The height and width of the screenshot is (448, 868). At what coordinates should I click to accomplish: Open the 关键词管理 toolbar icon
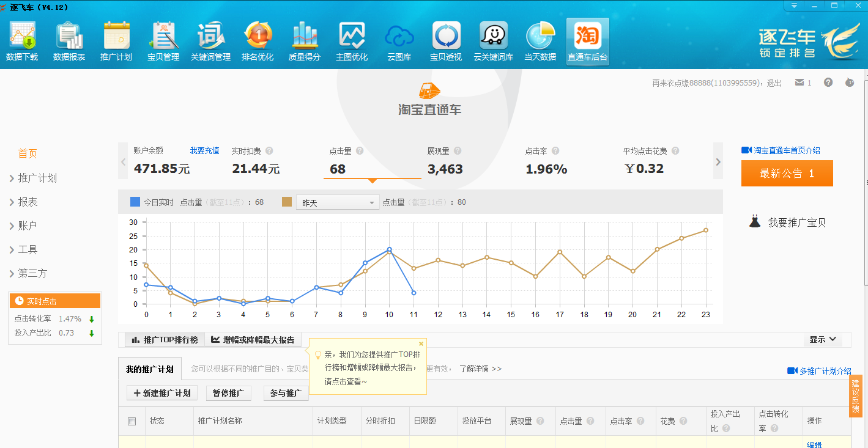click(210, 42)
